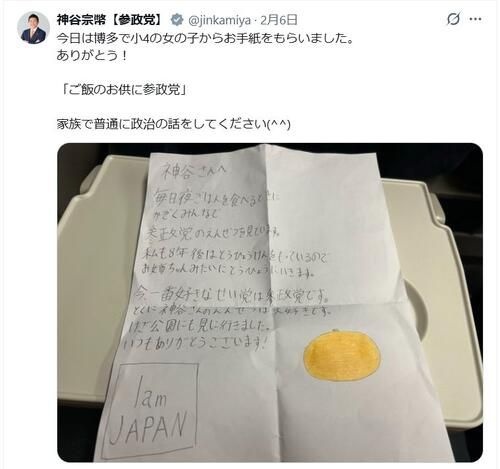Click the blue verified badge

[x=177, y=20]
